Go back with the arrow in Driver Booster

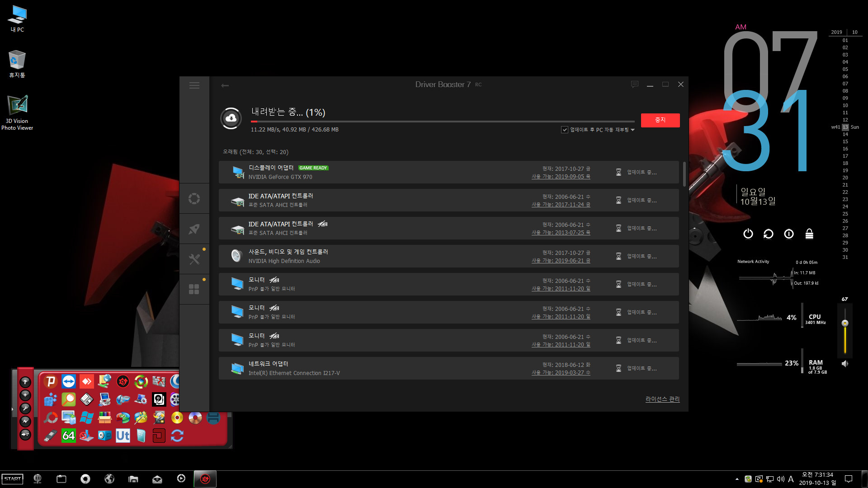225,85
